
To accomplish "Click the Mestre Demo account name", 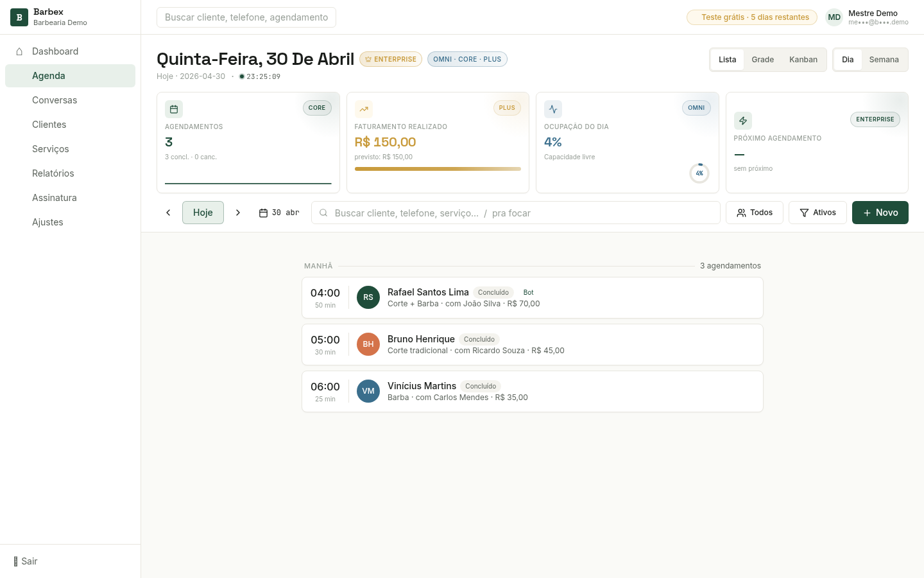I will pos(873,13).
